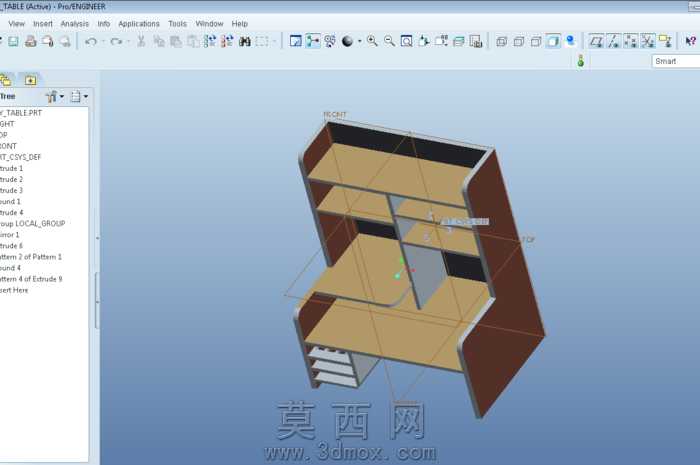Expand the appearance gallery dropdown arrow
The height and width of the screenshot is (465, 700).
[359, 42]
